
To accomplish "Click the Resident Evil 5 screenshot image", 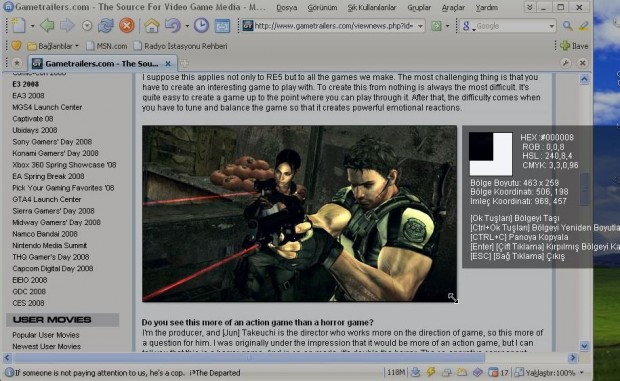I will coord(299,213).
